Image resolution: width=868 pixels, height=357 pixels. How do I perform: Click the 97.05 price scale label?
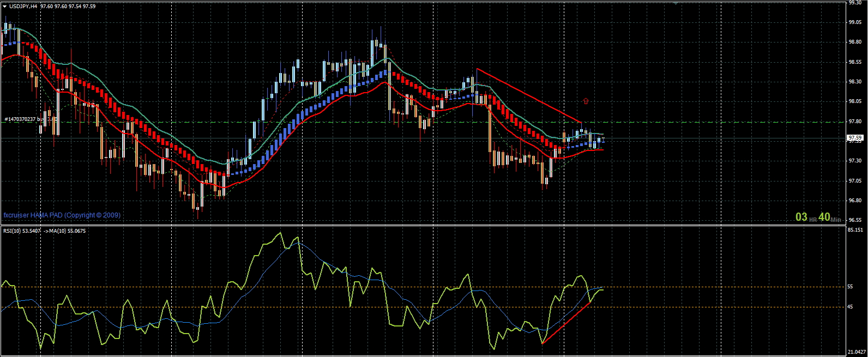pos(854,181)
